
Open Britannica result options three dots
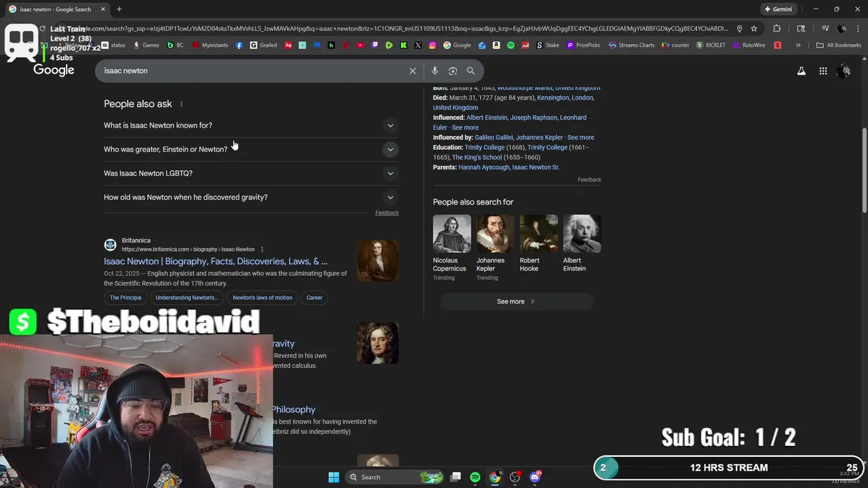coord(262,249)
